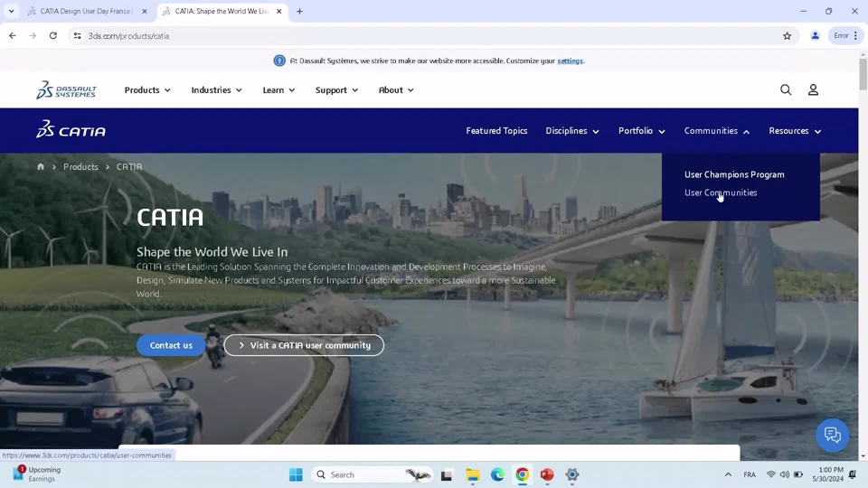868x488 pixels.
Task: Close the CATIA Shape the World tab
Action: point(279,11)
